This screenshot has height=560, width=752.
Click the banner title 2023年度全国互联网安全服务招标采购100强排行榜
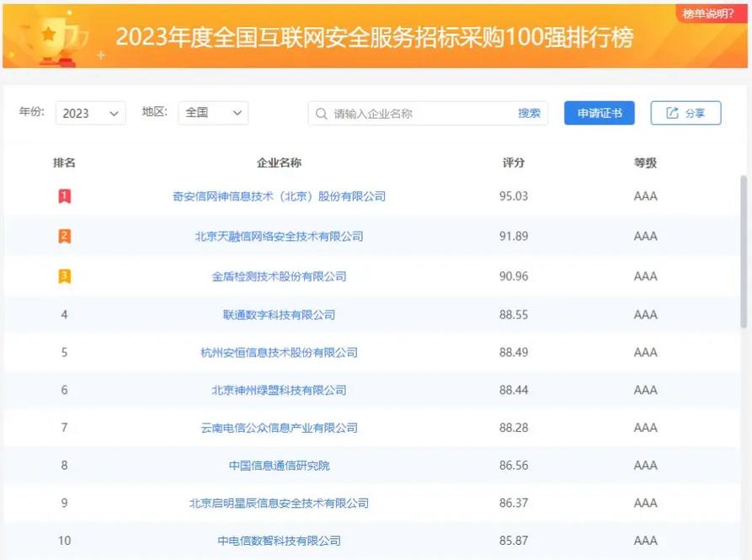(x=375, y=37)
